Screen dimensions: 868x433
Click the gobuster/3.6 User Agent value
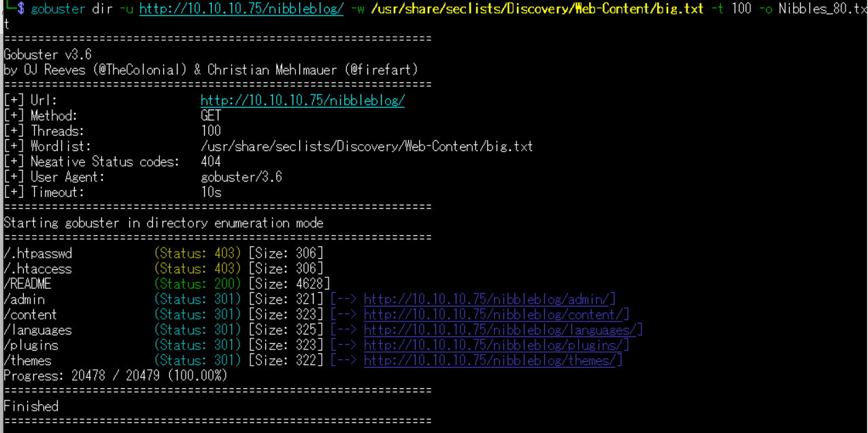point(241,177)
